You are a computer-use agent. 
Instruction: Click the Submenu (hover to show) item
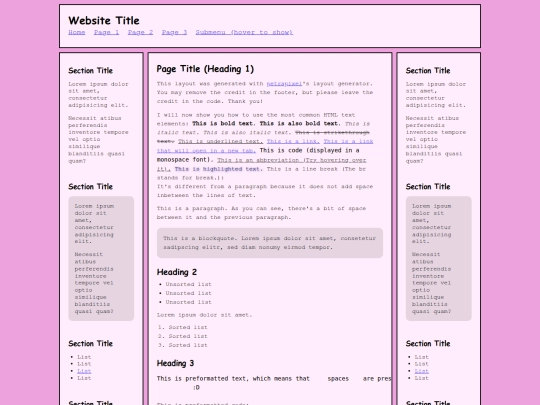(x=244, y=32)
